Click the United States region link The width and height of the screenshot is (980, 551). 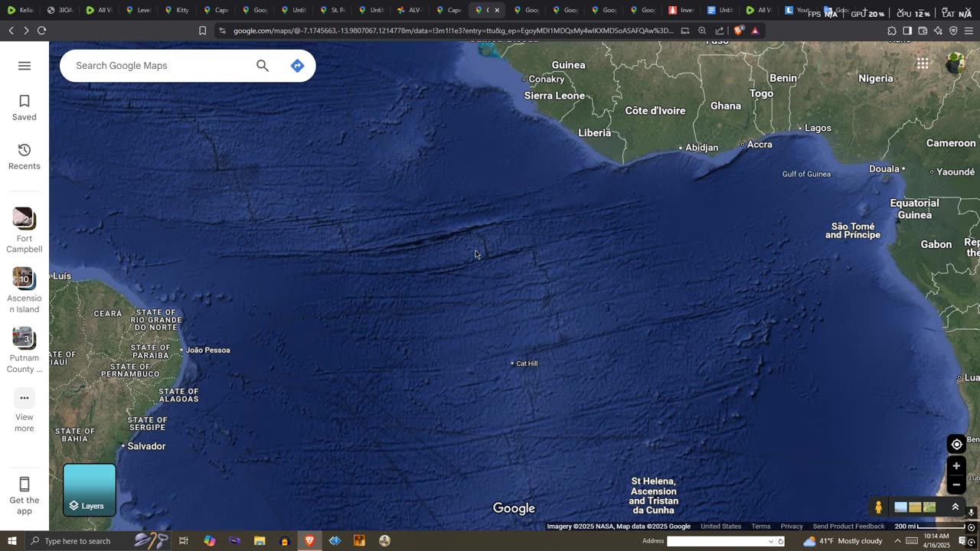coord(720,527)
